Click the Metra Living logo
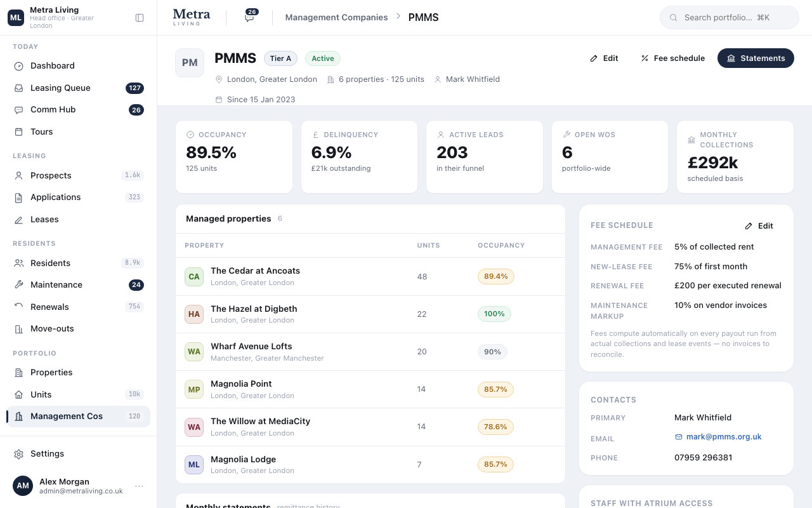 pyautogui.click(x=192, y=17)
